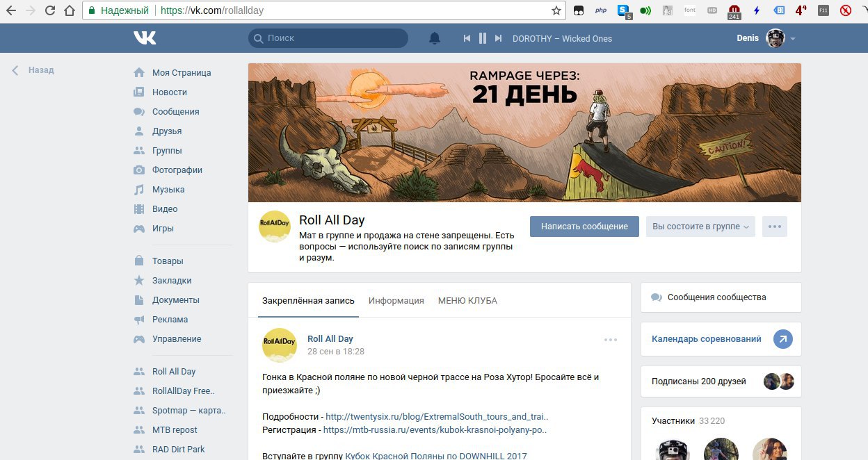The image size is (868, 460).
Task: Open pinned post three-dots menu
Action: (611, 340)
